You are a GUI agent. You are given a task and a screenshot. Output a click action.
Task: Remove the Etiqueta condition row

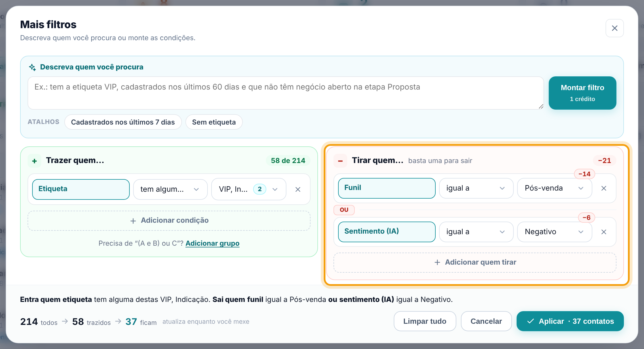[x=298, y=189]
